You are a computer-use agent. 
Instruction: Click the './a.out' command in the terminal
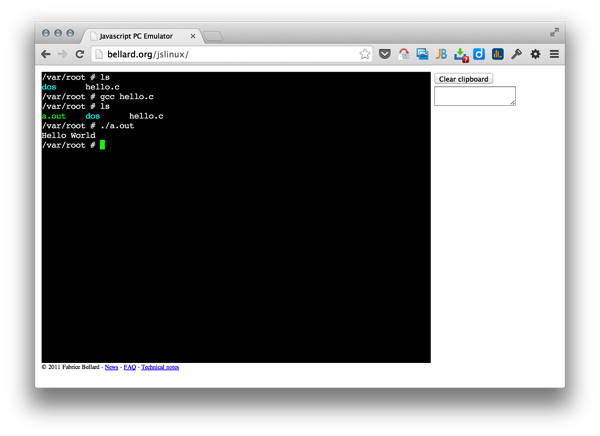pyautogui.click(x=117, y=126)
